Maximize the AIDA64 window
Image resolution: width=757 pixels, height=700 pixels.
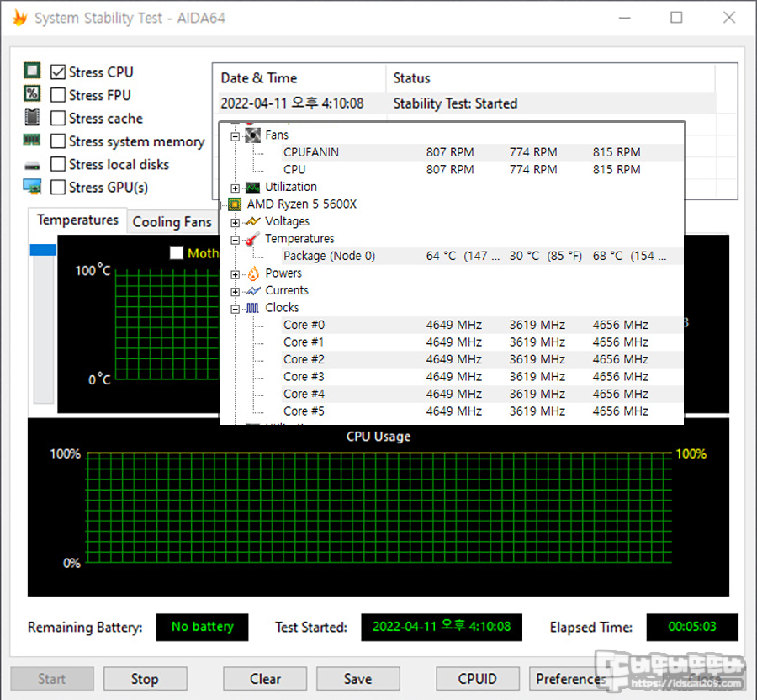tap(676, 18)
